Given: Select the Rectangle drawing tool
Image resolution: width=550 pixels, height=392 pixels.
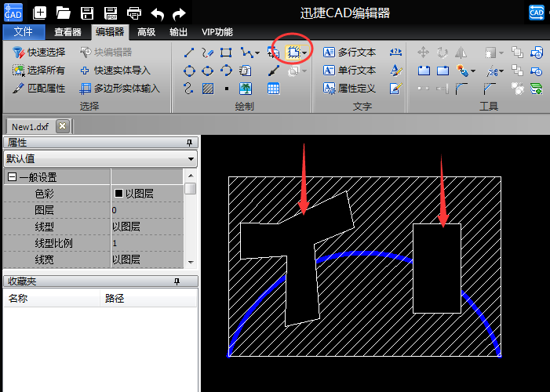Looking at the screenshot, I should tap(226, 53).
